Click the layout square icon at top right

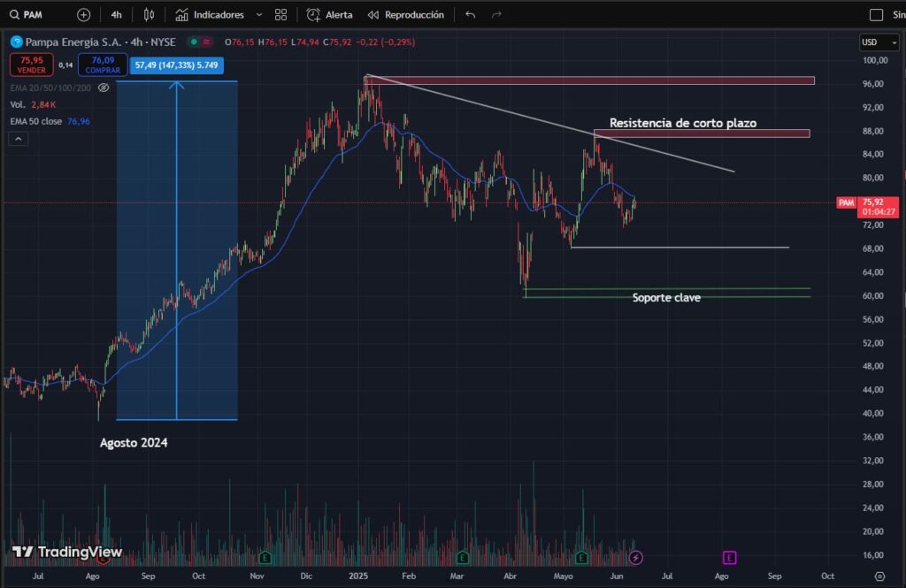tap(876, 15)
